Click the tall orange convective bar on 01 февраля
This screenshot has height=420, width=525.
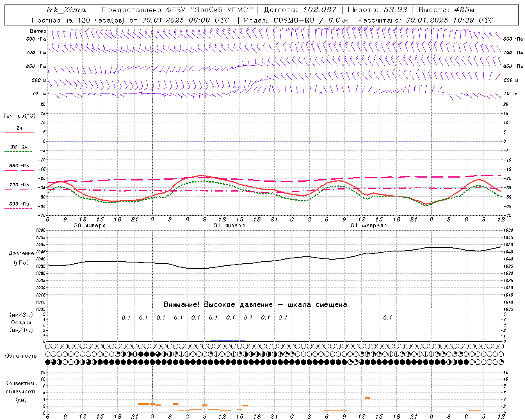tap(367, 398)
